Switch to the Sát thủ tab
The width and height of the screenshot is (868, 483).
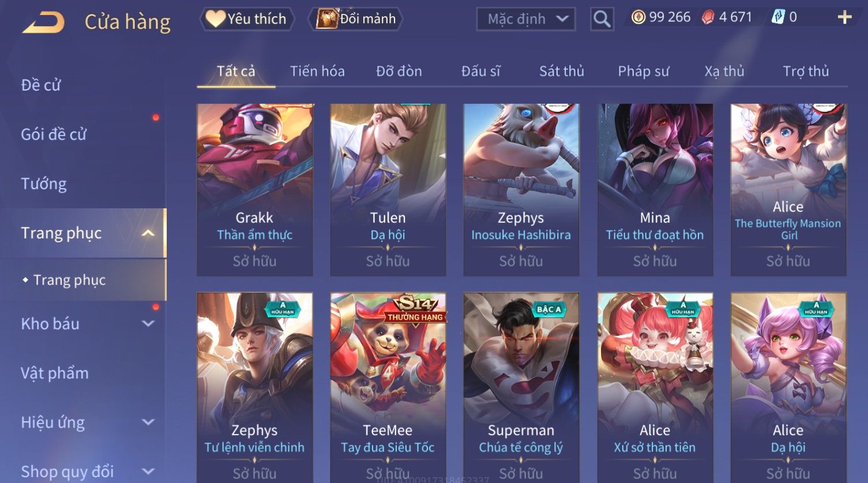(x=562, y=71)
